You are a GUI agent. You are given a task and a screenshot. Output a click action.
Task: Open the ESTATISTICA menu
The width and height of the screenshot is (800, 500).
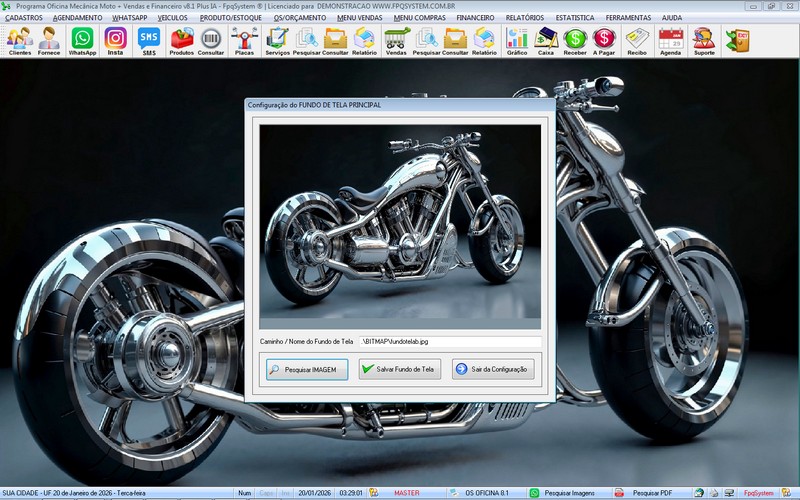pyautogui.click(x=575, y=17)
